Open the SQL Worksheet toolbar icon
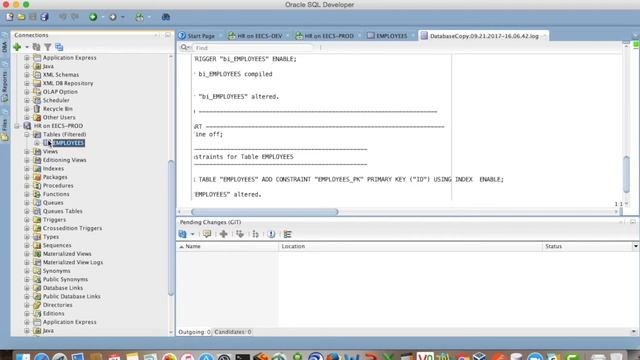The height and width of the screenshot is (360, 640). click(x=140, y=17)
